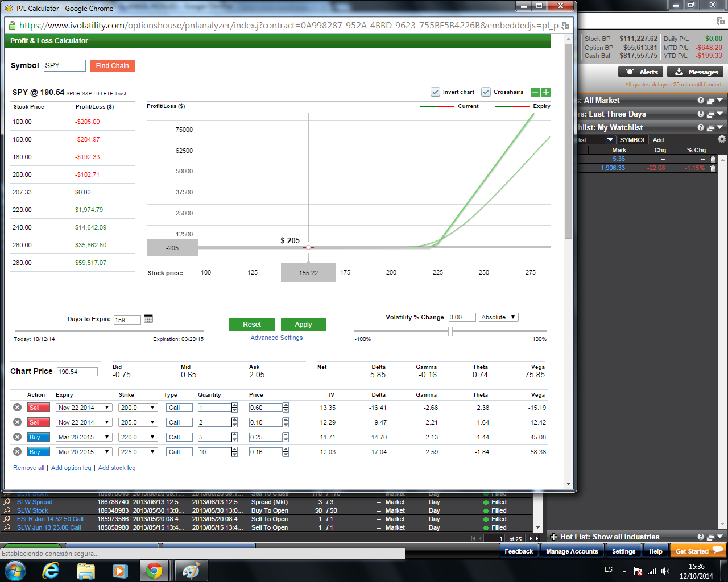Image resolution: width=728 pixels, height=582 pixels.
Task: Click the green minus zoom-out chart button
Action: [535, 92]
